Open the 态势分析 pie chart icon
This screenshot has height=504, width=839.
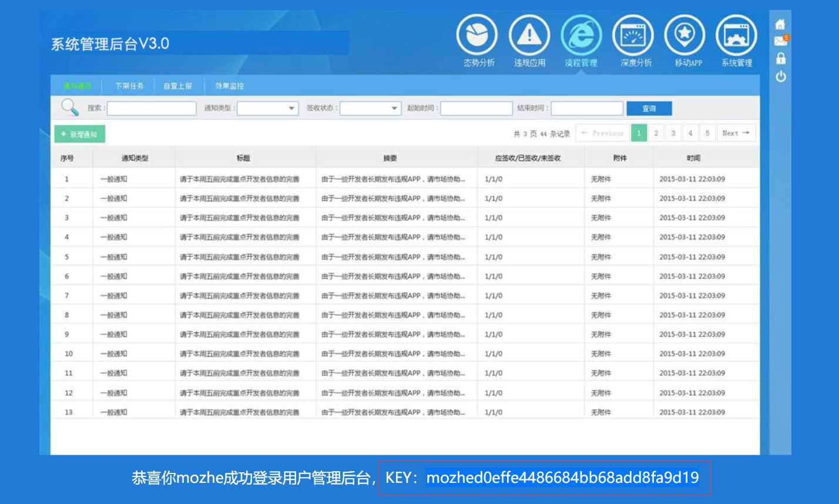pos(477,35)
